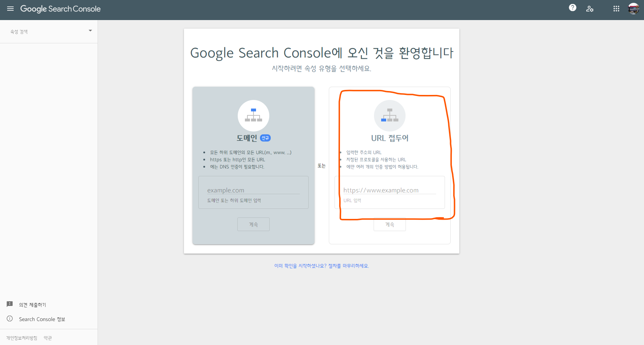644x345 pixels.
Task: Click the '또는' separator text
Action: pyautogui.click(x=322, y=166)
